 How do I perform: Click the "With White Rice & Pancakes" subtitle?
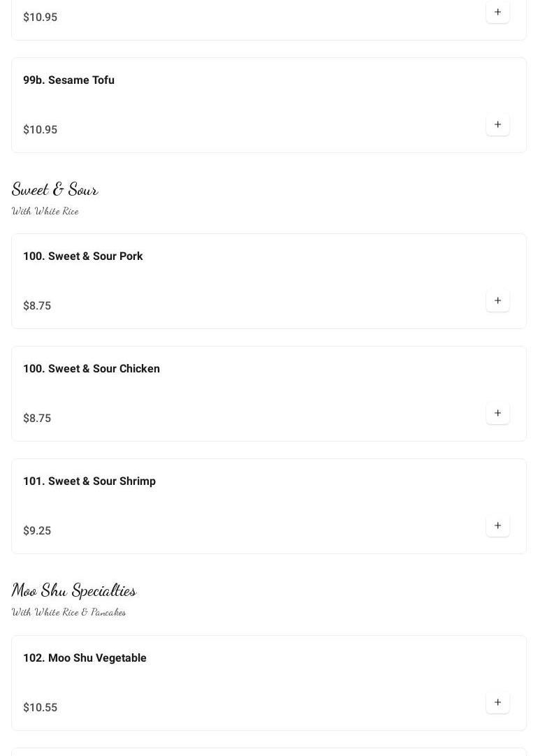click(68, 612)
